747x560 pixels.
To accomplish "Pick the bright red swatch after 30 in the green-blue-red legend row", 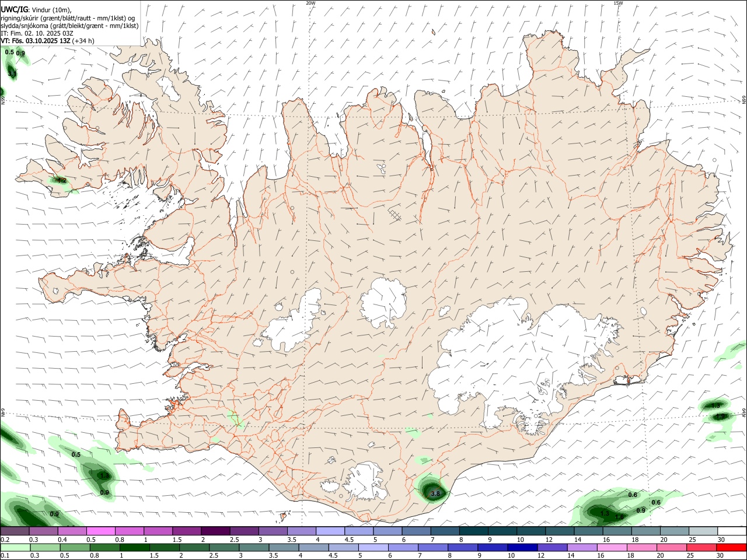I will [731, 548].
